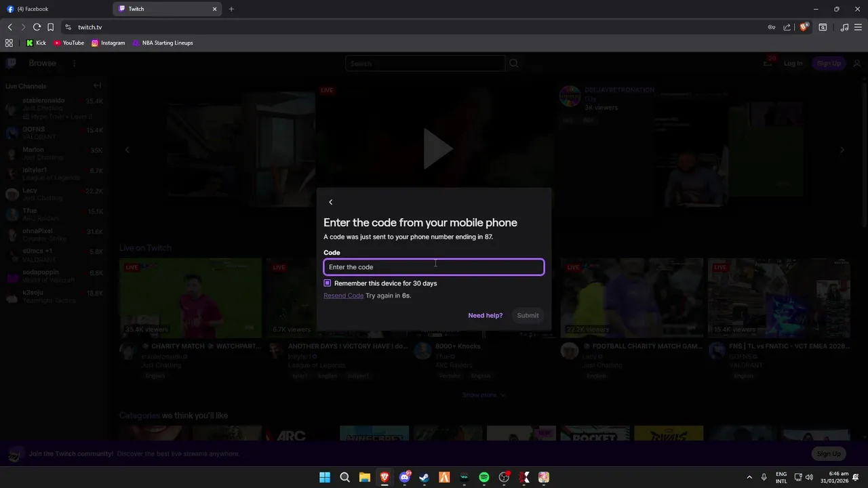Show hidden system tray icons
The height and width of the screenshot is (488, 868).
tap(749, 477)
